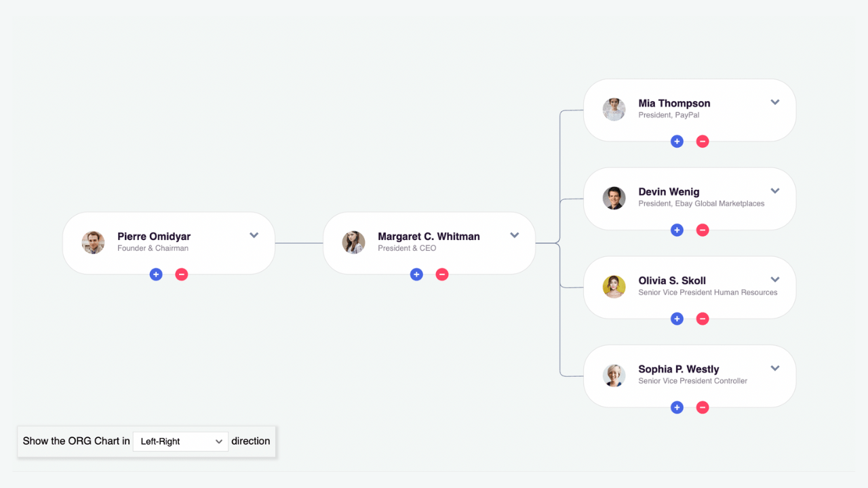Click the 'President & CEO' title text
This screenshot has height=488, width=868.
pyautogui.click(x=407, y=249)
